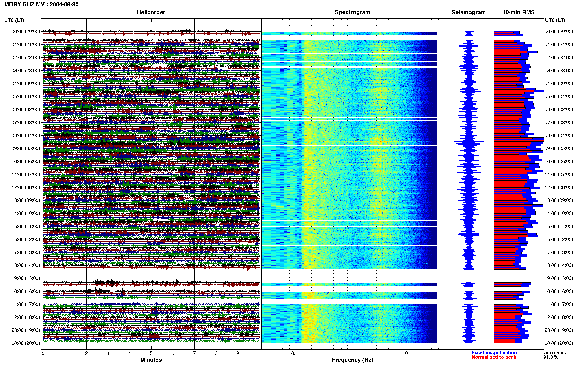The image size is (588, 368).
Task: Click left time label '16:00 (12:00)'
Action: coord(26,239)
